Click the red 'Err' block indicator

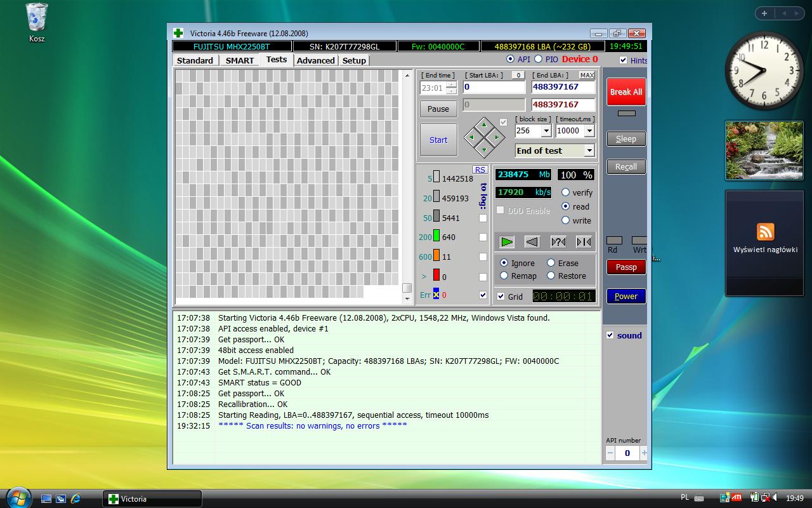pyautogui.click(x=436, y=294)
